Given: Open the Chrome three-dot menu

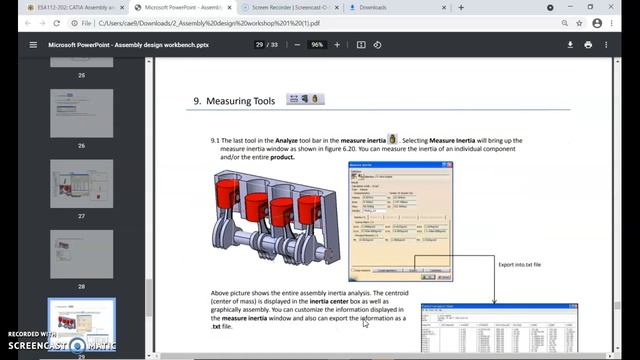Looking at the screenshot, I should (611, 23).
